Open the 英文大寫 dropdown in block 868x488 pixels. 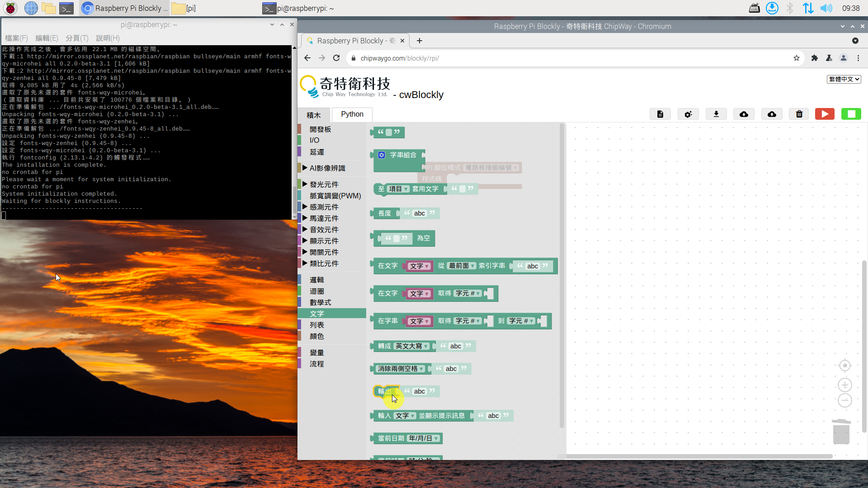point(411,346)
